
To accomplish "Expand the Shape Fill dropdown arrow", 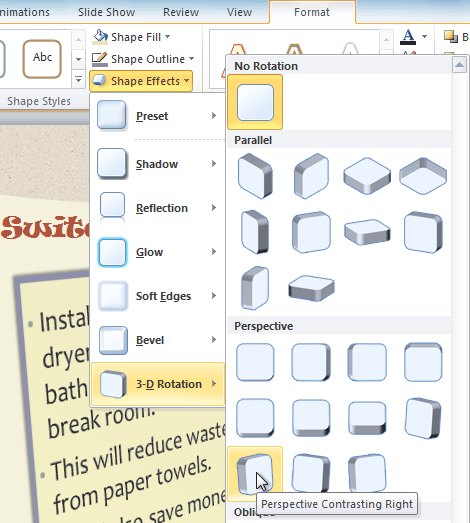I will pyautogui.click(x=168, y=37).
